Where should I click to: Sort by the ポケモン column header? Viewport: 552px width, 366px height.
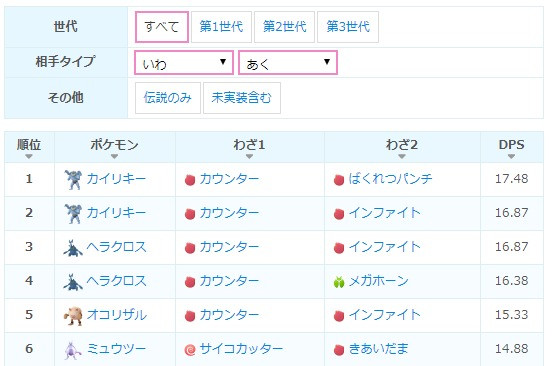tap(115, 147)
